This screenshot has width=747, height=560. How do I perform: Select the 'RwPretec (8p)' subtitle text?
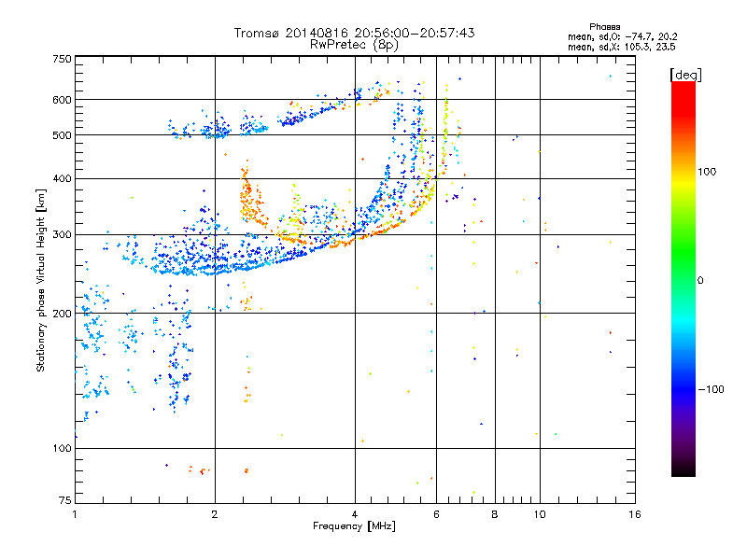(x=354, y=45)
